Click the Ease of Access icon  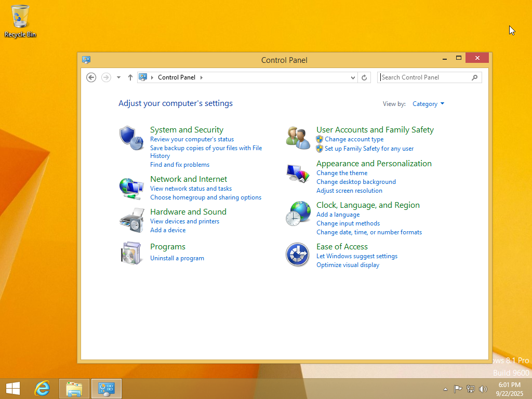tap(298, 255)
